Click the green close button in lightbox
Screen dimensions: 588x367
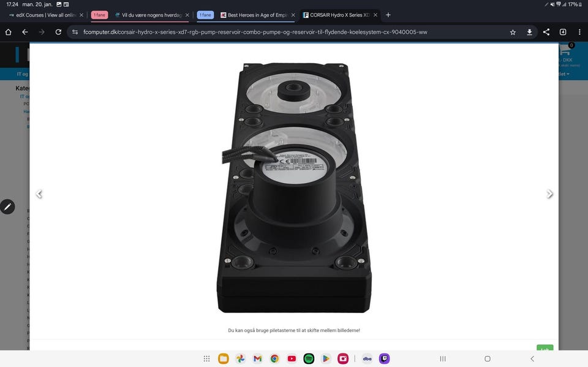pos(545,348)
